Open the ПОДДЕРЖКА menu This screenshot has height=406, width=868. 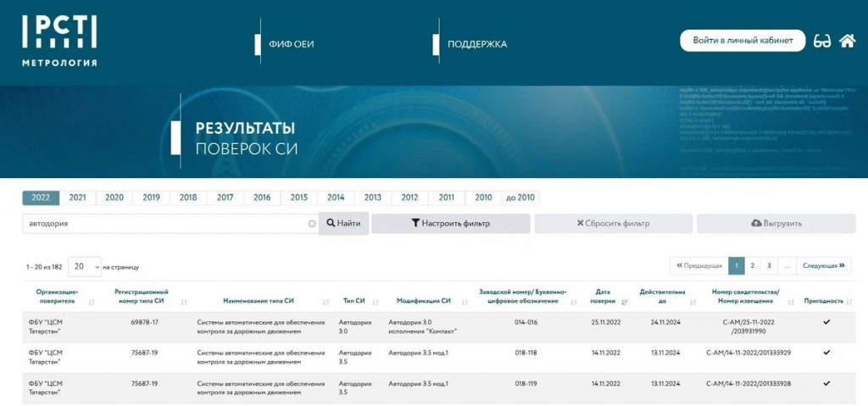tap(477, 44)
